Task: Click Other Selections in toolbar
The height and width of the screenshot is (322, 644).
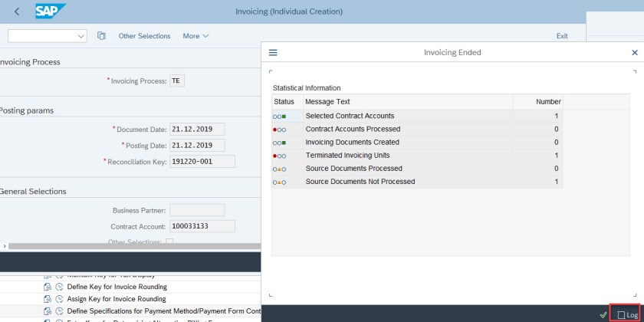Action: pyautogui.click(x=144, y=36)
